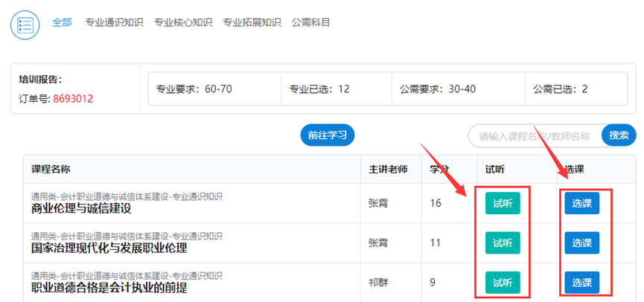644x302 pixels.
Task: Click 选课 for 职业道德合格是会计执业的前提
Action: (581, 283)
